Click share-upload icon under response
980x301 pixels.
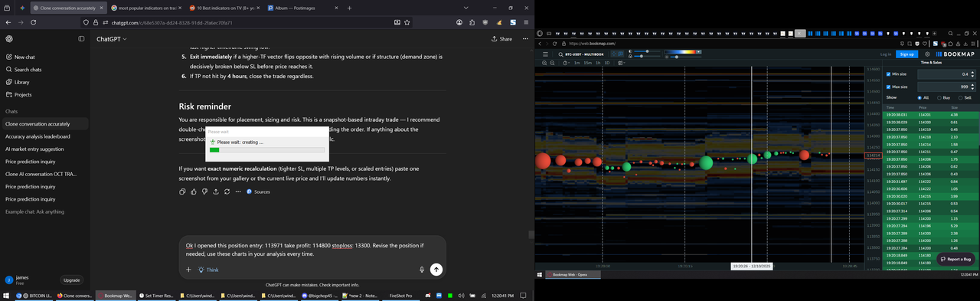(216, 191)
